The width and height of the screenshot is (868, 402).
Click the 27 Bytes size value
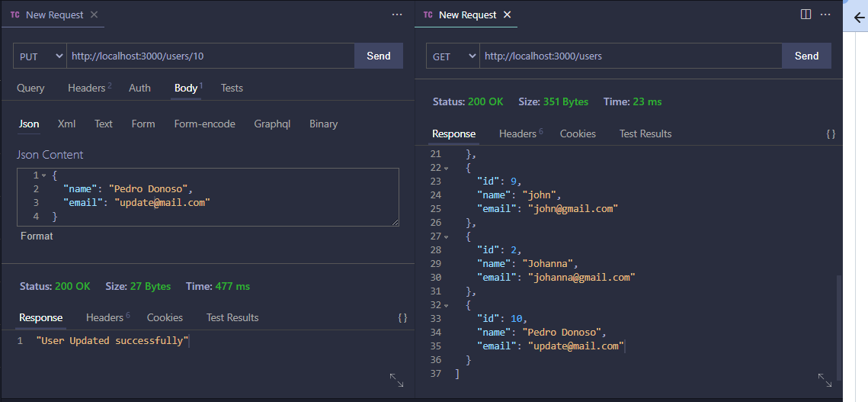(x=151, y=287)
